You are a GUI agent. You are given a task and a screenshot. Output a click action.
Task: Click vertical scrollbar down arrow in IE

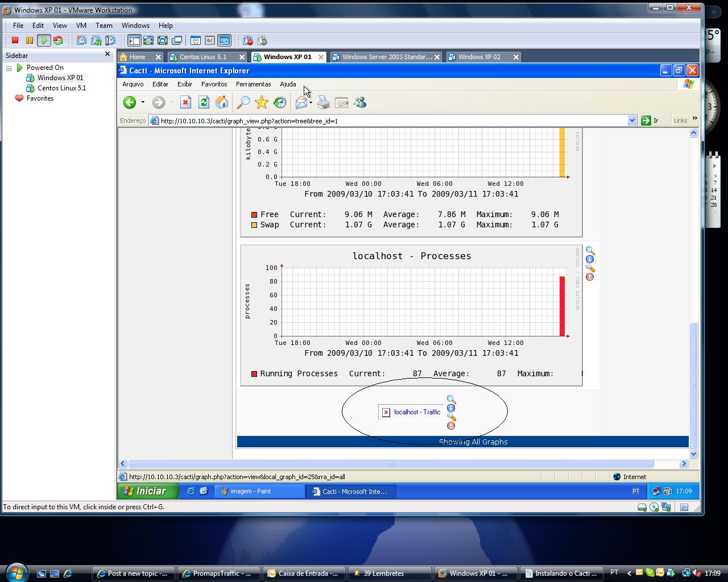694,454
